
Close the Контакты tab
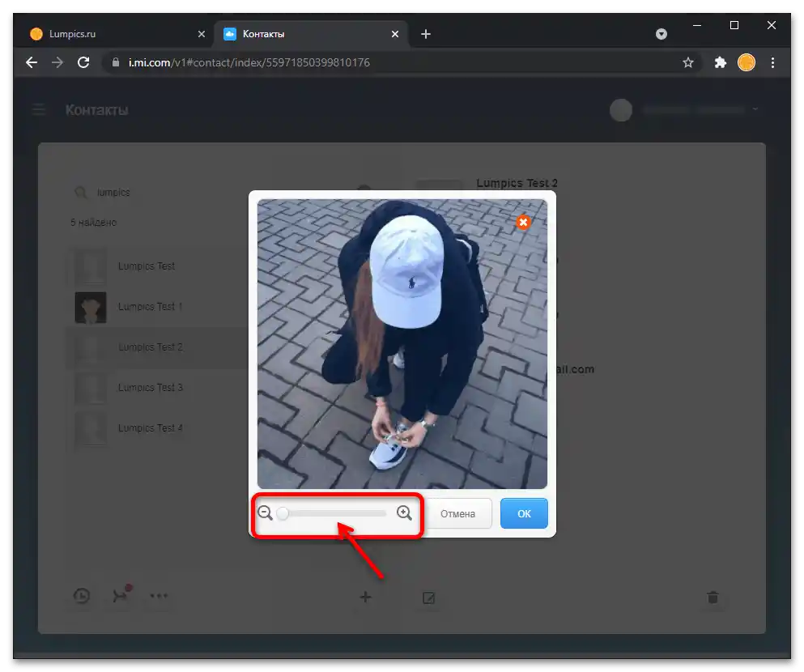click(395, 34)
